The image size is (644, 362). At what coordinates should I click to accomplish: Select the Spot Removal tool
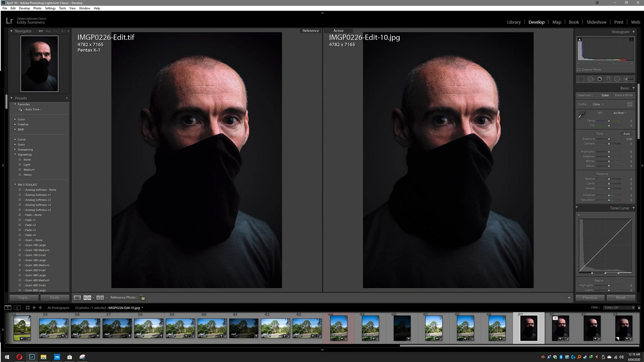(591, 79)
